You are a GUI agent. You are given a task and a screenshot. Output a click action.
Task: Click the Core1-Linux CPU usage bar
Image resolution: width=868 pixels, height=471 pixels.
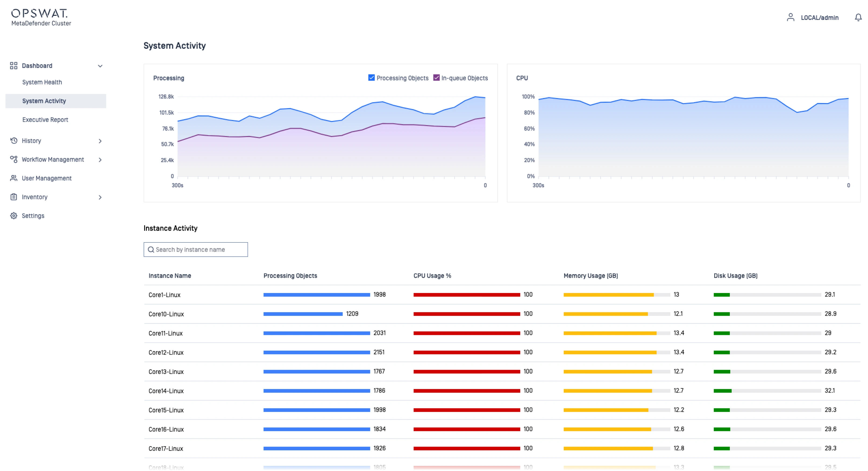coord(467,295)
